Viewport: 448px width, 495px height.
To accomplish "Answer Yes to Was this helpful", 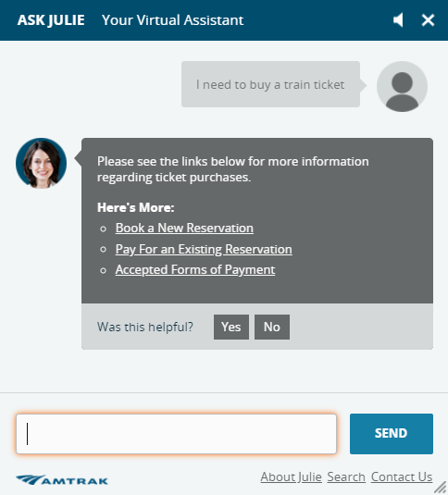I will click(231, 327).
